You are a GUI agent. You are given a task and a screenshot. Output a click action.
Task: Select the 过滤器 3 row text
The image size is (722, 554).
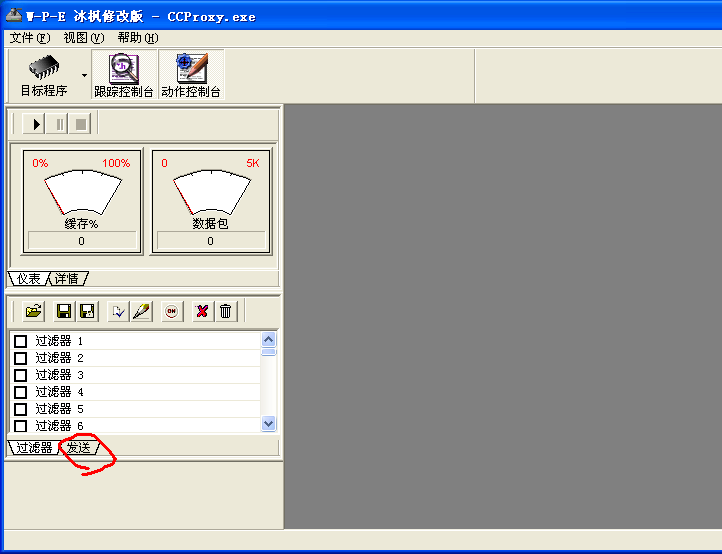pyautogui.click(x=59, y=375)
